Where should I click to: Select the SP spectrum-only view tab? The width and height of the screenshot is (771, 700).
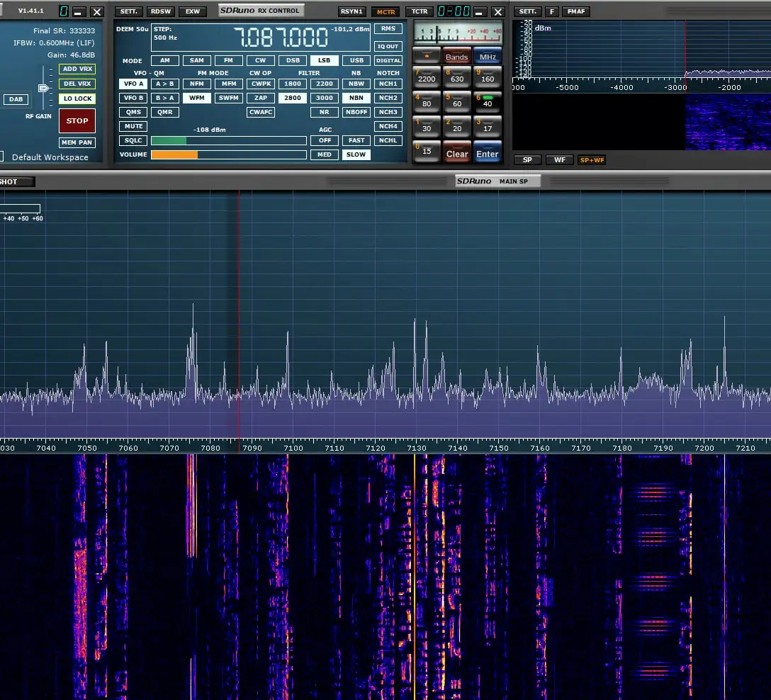527,160
